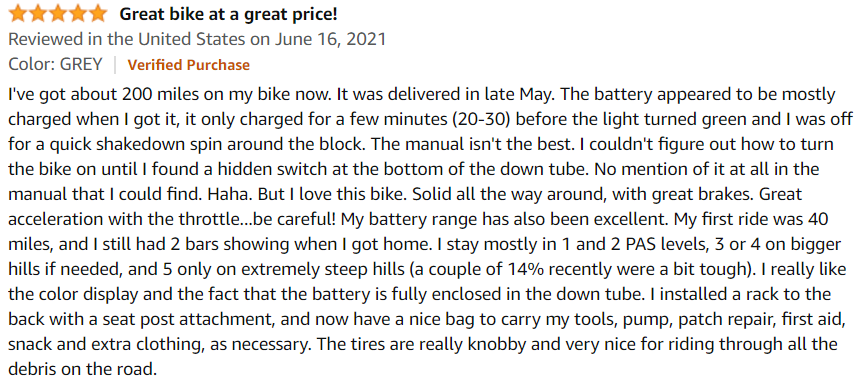Click the first orange rating star

18,14
